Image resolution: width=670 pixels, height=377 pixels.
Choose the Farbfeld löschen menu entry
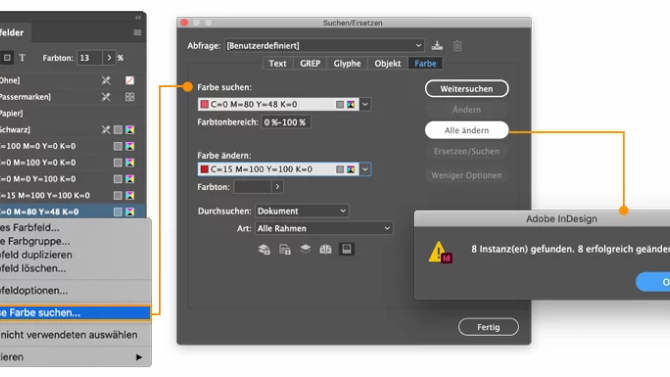point(75,268)
